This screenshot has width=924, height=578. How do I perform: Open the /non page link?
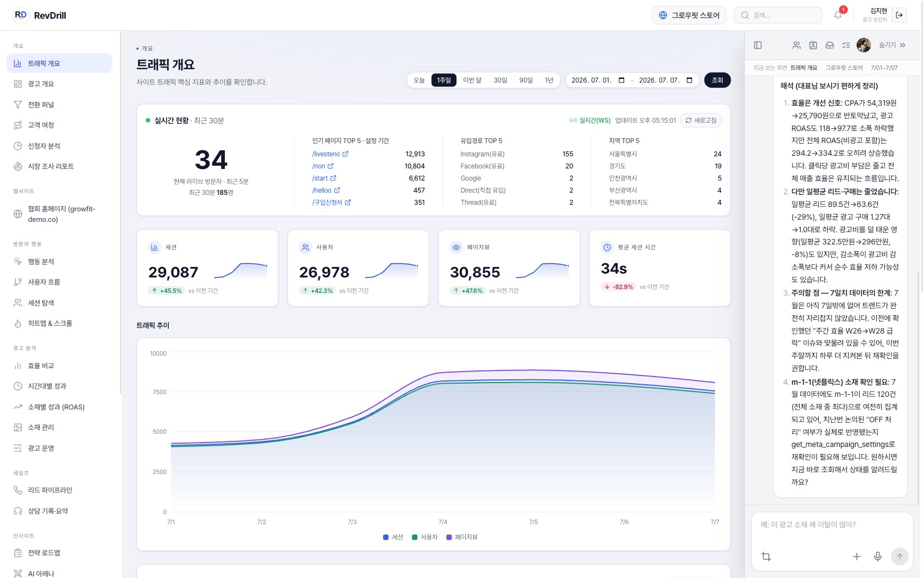pyautogui.click(x=323, y=166)
